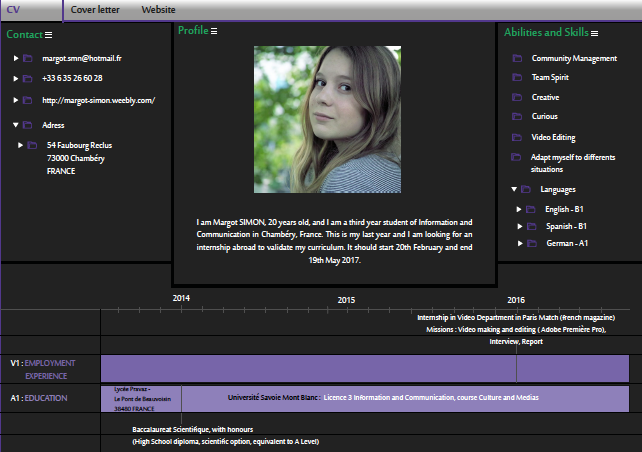
Task: Expand the phone number row arrow
Action: (16, 78)
